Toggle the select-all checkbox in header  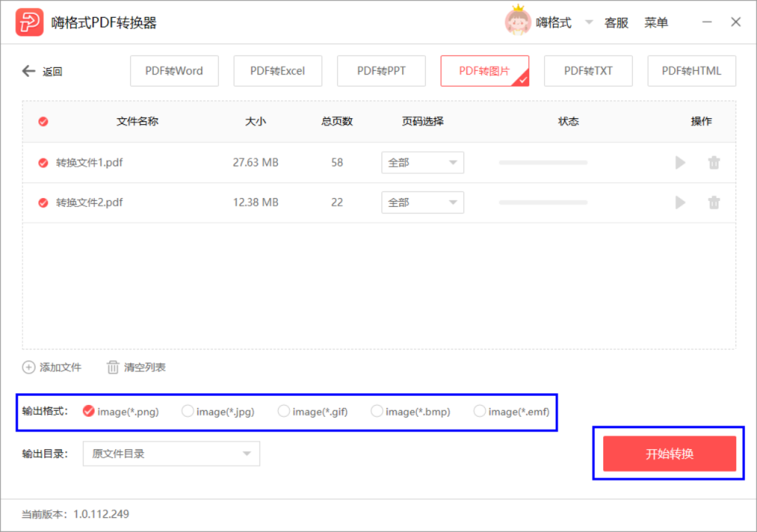[44, 121]
